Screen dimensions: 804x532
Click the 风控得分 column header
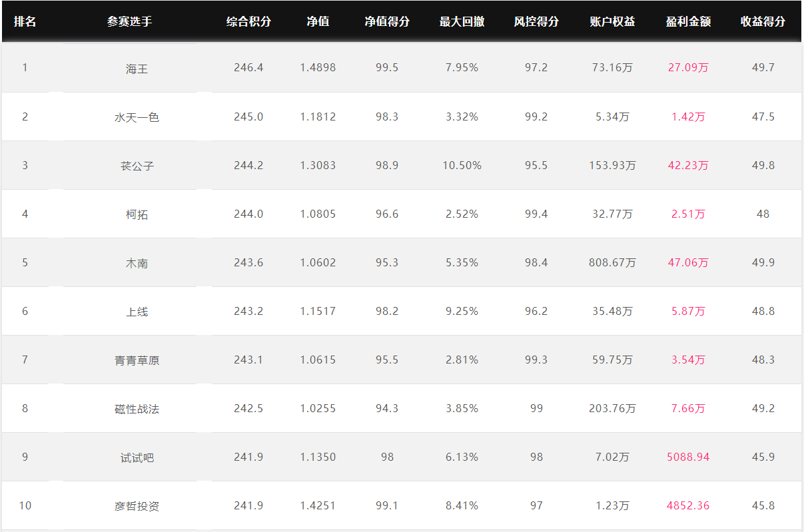(x=536, y=21)
